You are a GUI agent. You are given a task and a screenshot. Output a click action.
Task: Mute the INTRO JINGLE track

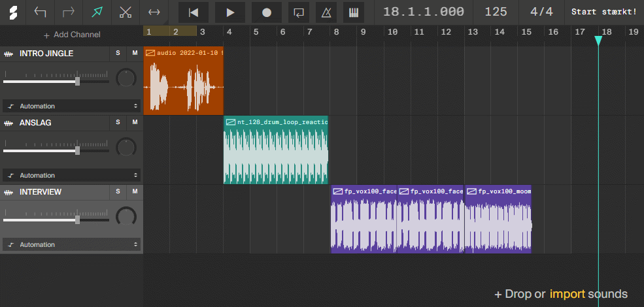point(135,54)
